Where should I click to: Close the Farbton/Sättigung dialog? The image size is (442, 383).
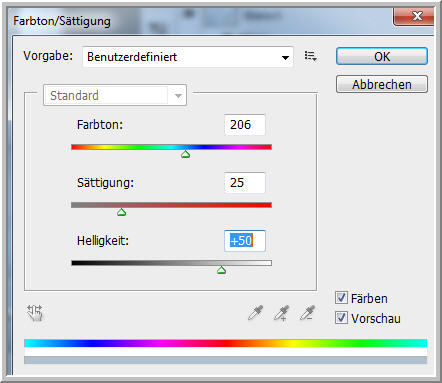click(414, 17)
